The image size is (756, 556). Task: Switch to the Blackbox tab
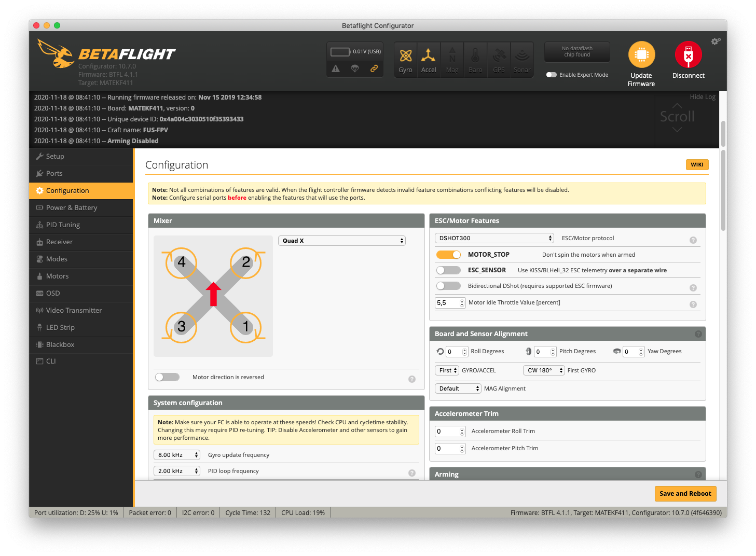(x=81, y=344)
